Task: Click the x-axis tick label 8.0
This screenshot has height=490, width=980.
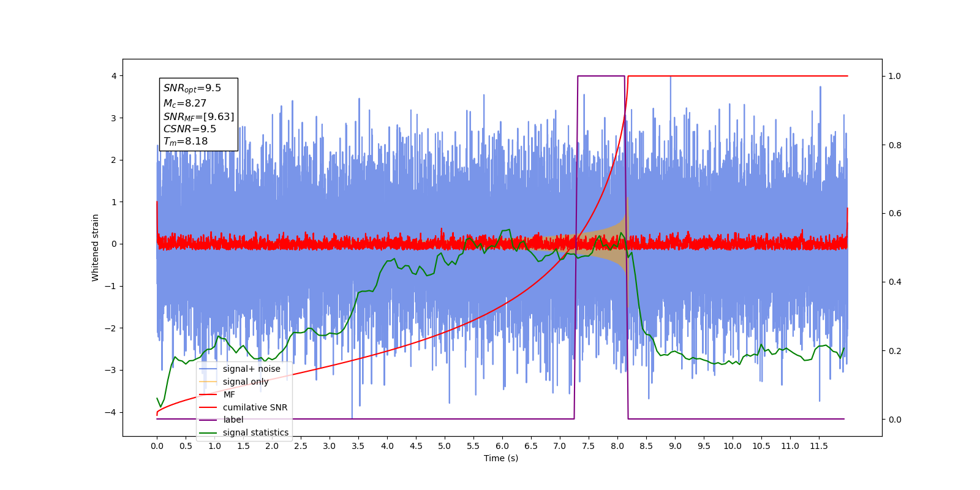Action: [617, 446]
